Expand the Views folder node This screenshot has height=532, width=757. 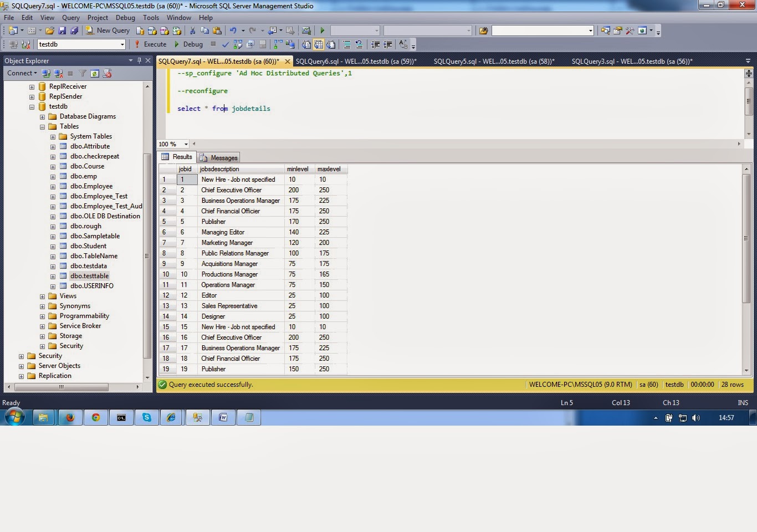click(x=42, y=296)
